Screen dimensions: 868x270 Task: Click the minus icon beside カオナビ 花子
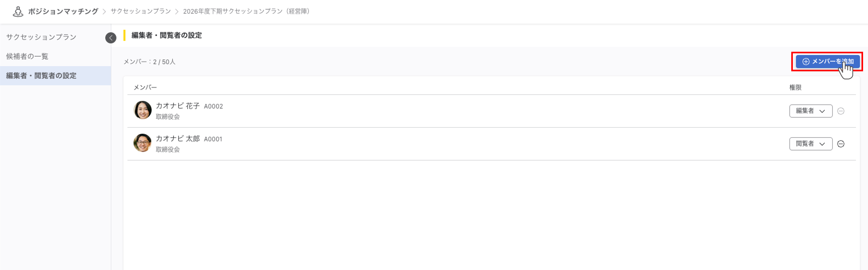pos(841,111)
